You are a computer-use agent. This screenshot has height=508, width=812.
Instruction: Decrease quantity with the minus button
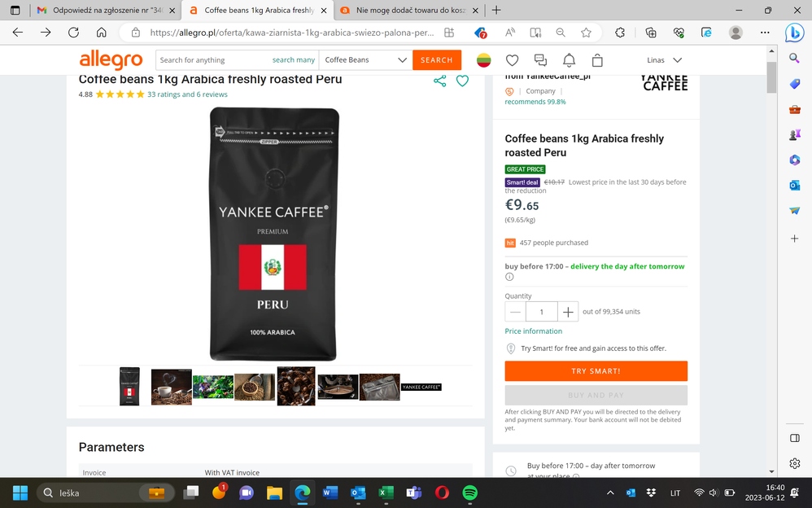[515, 312]
